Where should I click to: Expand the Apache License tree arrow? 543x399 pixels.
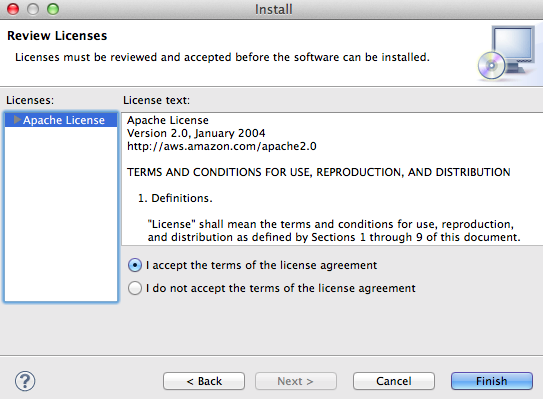pyautogui.click(x=17, y=120)
